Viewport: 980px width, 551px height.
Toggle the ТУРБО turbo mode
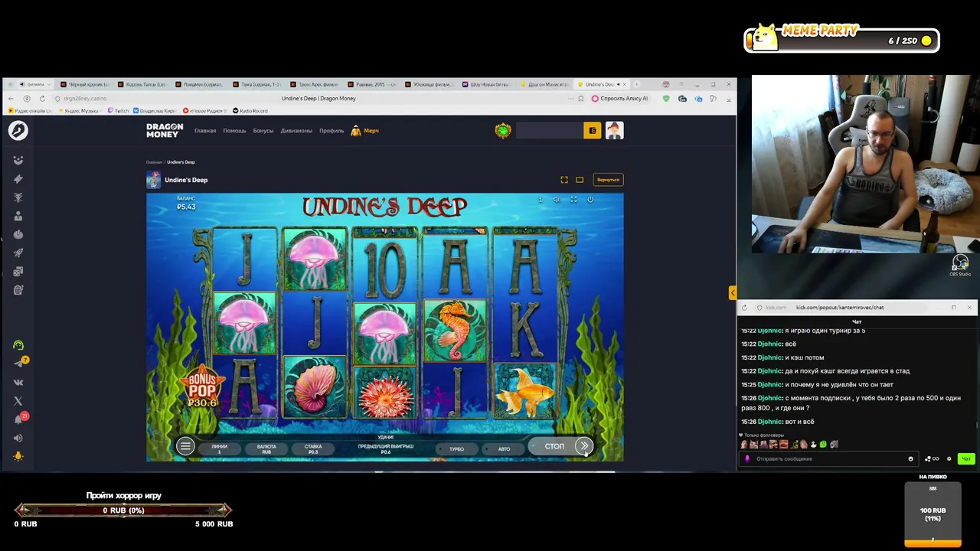pos(456,448)
